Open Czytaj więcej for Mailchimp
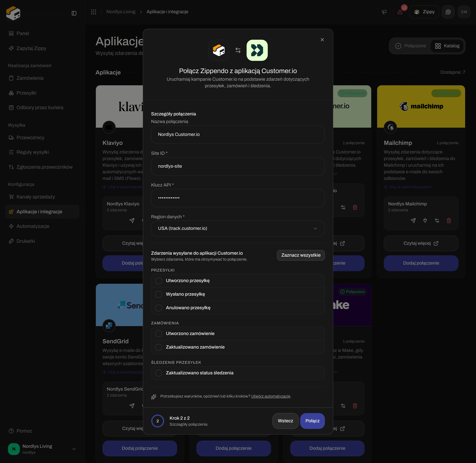Screen dimensions: 476x463 421,243
